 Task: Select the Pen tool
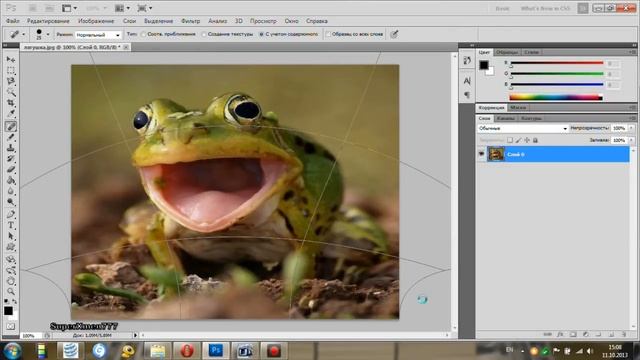pyautogui.click(x=11, y=214)
